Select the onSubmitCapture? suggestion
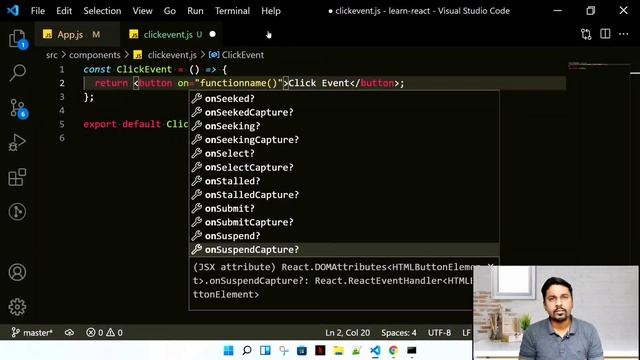640x360 pixels. pos(344,222)
